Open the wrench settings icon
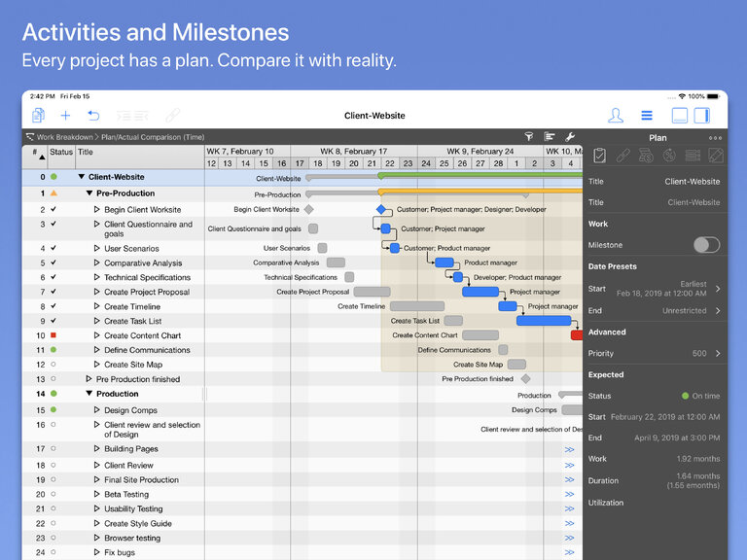747x560 pixels. (570, 137)
